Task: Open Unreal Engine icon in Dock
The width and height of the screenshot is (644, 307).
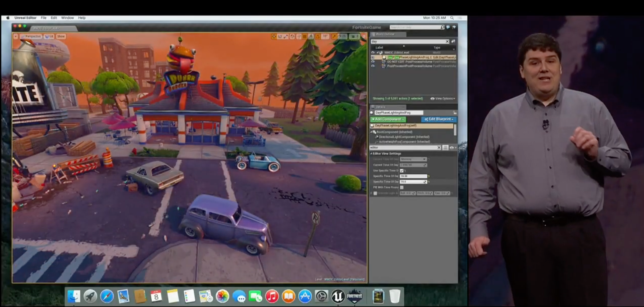Action: click(x=338, y=296)
